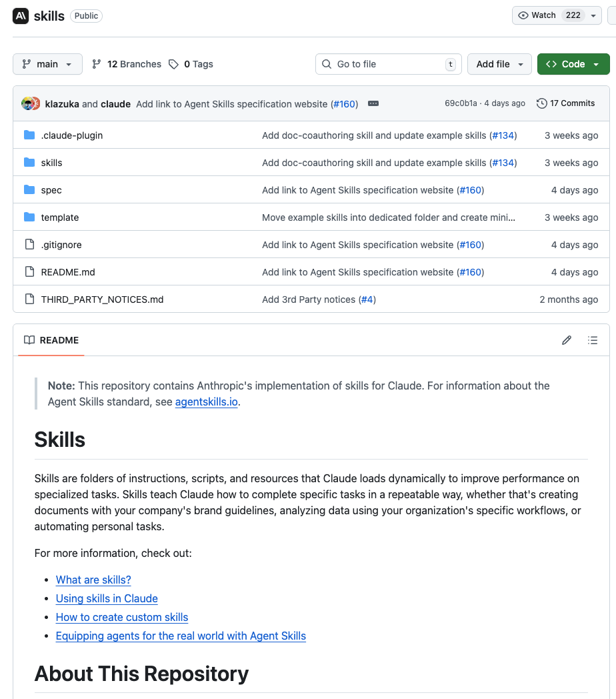
Task: Click the README.md file icon
Action: 29,271
